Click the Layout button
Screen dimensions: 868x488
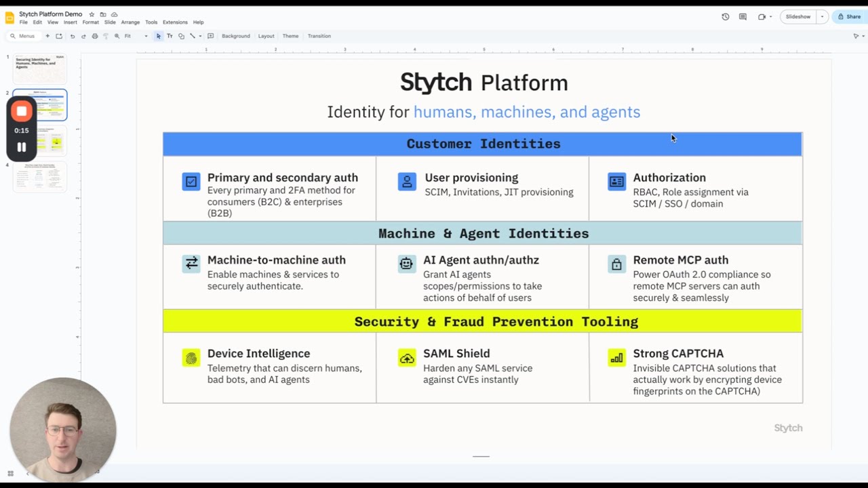tap(267, 36)
